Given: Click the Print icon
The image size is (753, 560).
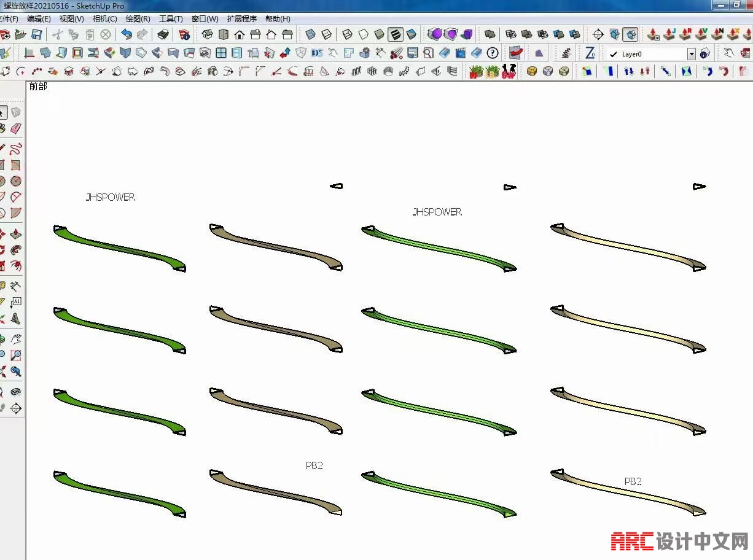Looking at the screenshot, I should (x=163, y=34).
